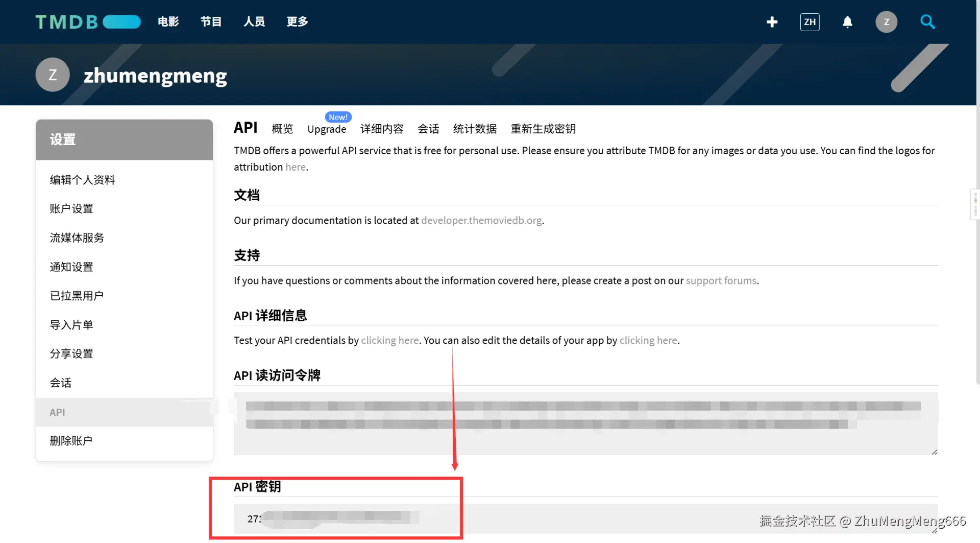Click inside the API key field
The height and width of the screenshot is (543, 980).
[x=585, y=518]
